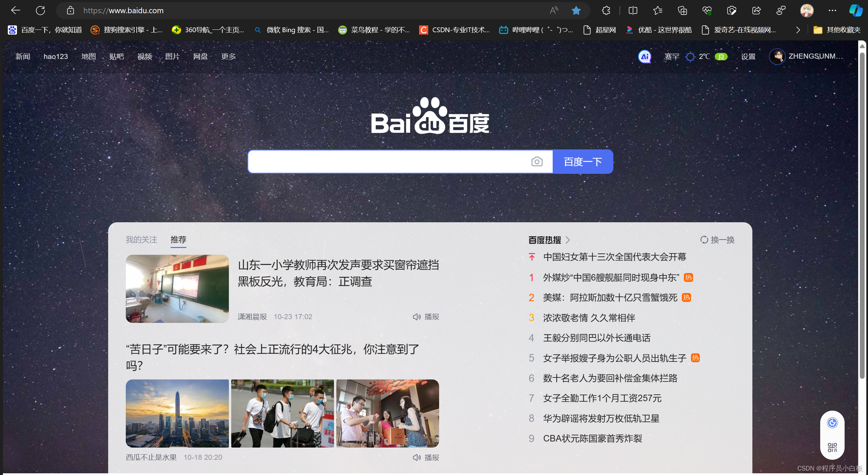Expand 百度热搜 arrow
Viewport: 868px width, 475px height.
pyautogui.click(x=568, y=240)
